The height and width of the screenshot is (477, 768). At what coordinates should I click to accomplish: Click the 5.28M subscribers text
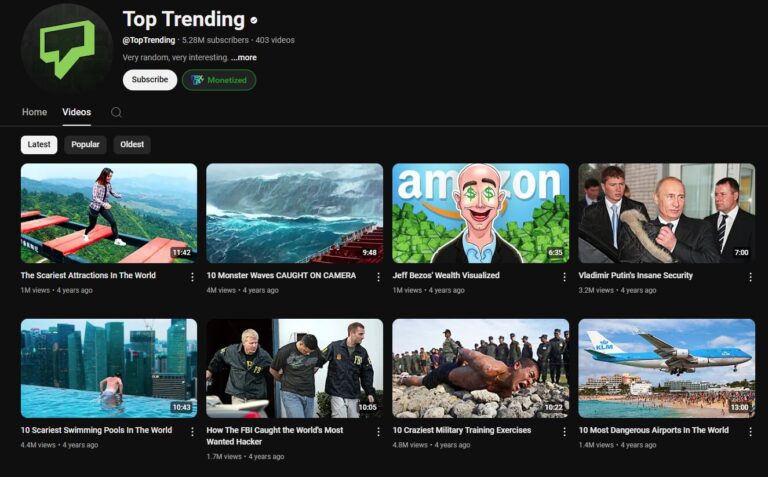click(x=216, y=40)
